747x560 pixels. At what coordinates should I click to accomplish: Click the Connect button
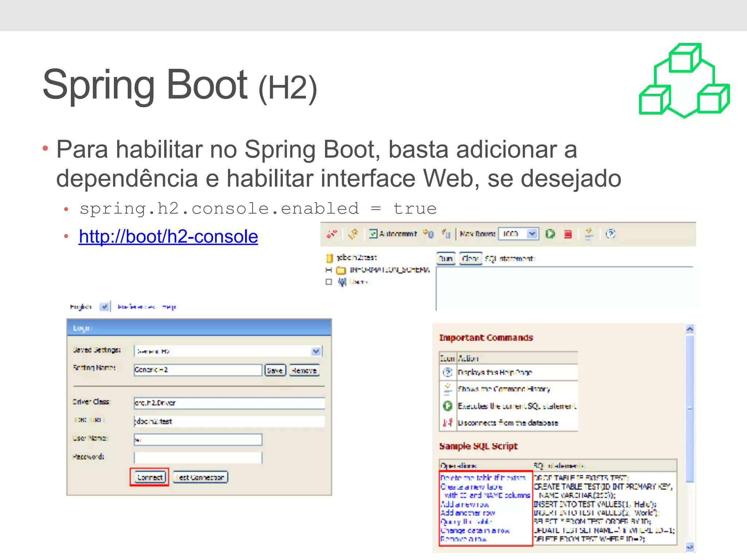pyautogui.click(x=150, y=477)
